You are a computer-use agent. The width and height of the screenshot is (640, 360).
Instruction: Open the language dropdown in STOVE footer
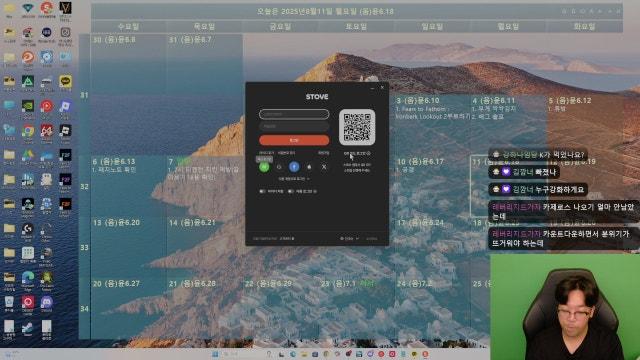[x=350, y=238]
